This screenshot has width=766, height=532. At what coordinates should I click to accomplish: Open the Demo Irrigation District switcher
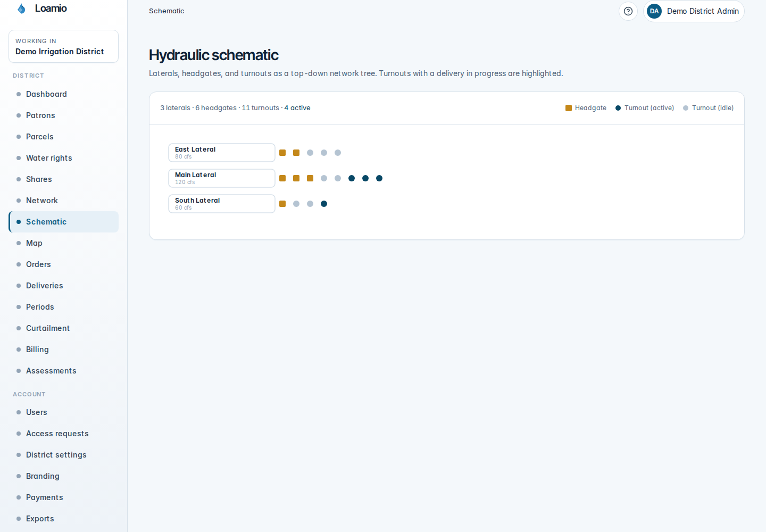click(63, 46)
